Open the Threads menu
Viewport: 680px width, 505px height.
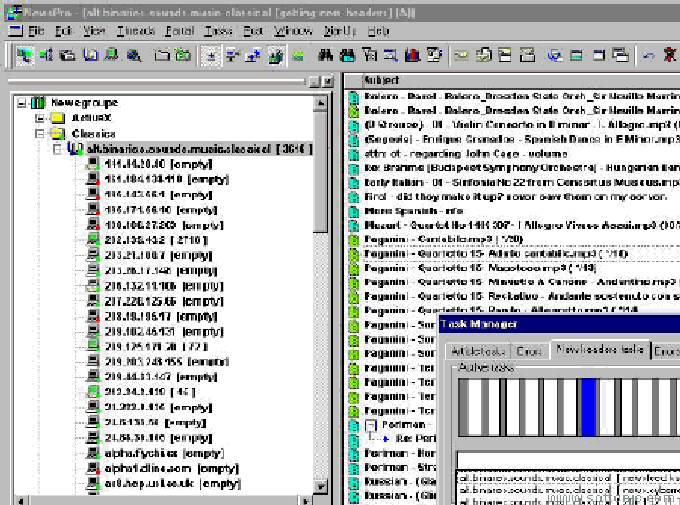tap(136, 31)
